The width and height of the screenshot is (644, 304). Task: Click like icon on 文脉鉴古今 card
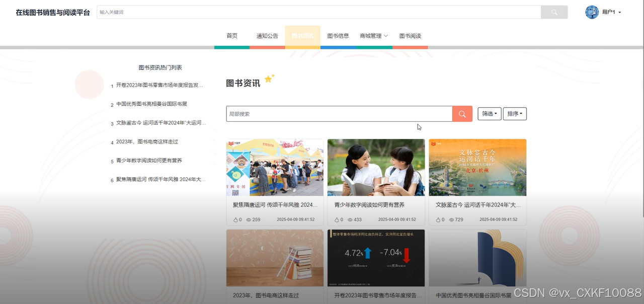[x=439, y=219]
